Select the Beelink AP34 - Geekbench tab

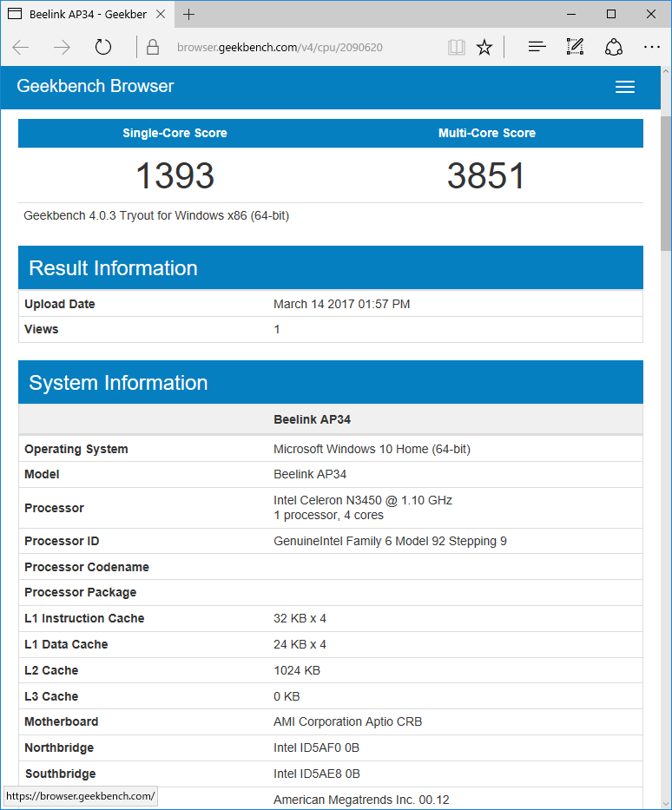point(88,14)
